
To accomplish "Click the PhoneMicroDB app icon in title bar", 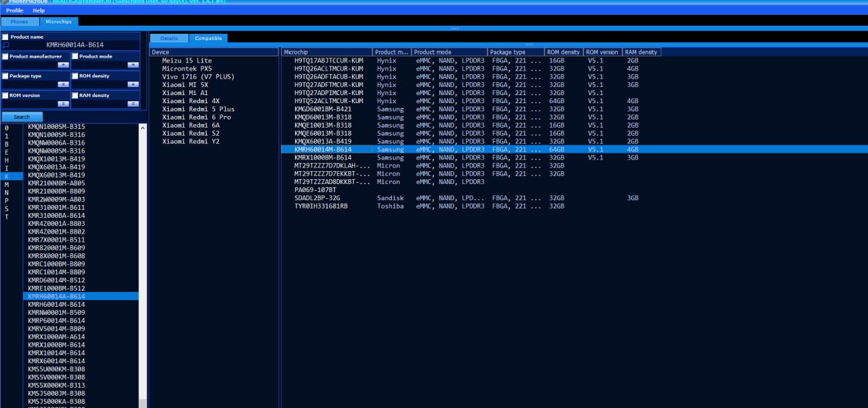I will [x=4, y=2].
